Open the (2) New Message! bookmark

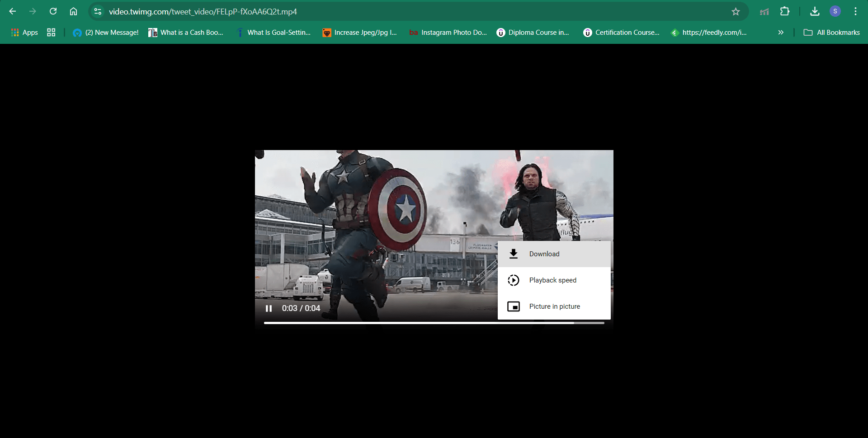106,33
